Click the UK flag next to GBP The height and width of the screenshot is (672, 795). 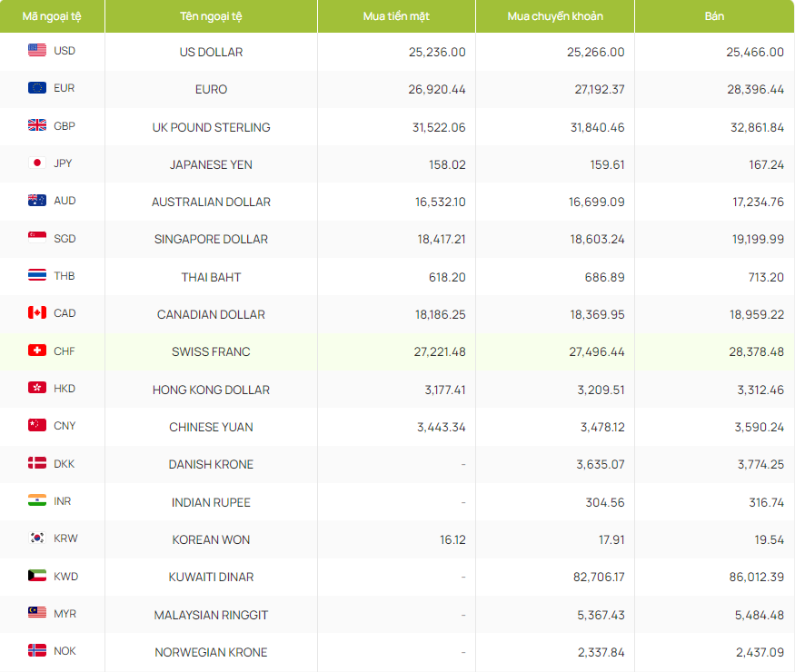click(x=37, y=126)
